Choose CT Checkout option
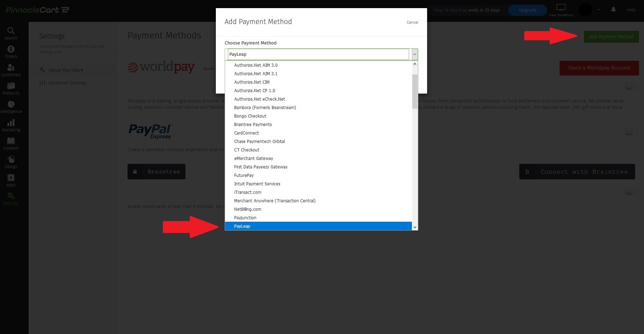644x334 pixels. 318,150
